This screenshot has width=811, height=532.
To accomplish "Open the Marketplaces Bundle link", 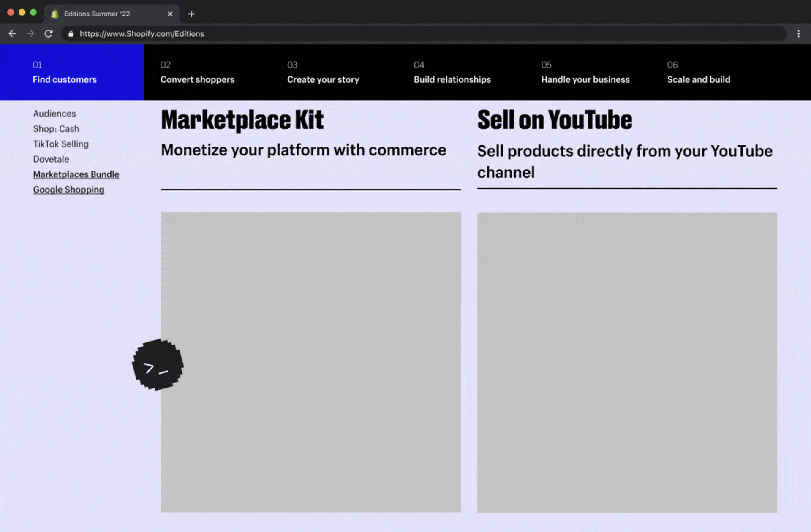I will pyautogui.click(x=76, y=174).
